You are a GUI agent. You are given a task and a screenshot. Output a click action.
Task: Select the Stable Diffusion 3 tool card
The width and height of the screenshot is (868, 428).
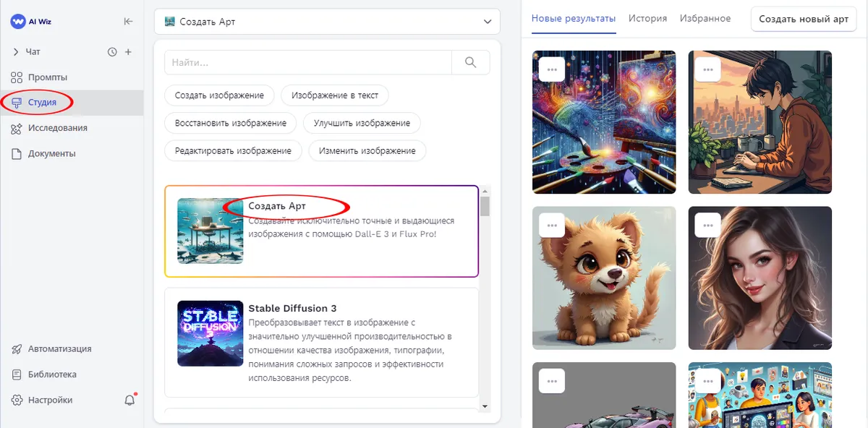tap(321, 343)
